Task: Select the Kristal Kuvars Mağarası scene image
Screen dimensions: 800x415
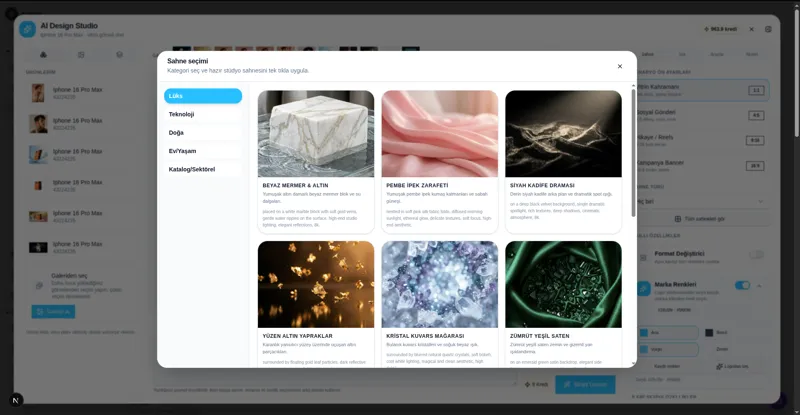Action: tap(440, 284)
